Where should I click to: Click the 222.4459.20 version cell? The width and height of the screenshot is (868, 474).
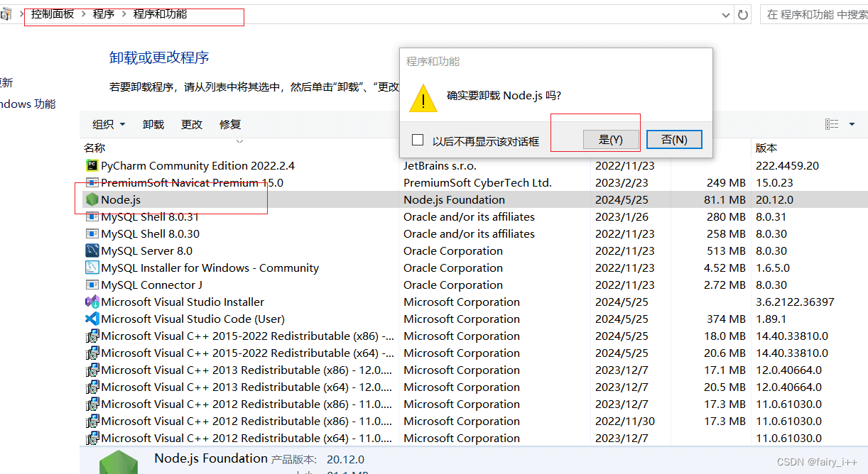[787, 165]
